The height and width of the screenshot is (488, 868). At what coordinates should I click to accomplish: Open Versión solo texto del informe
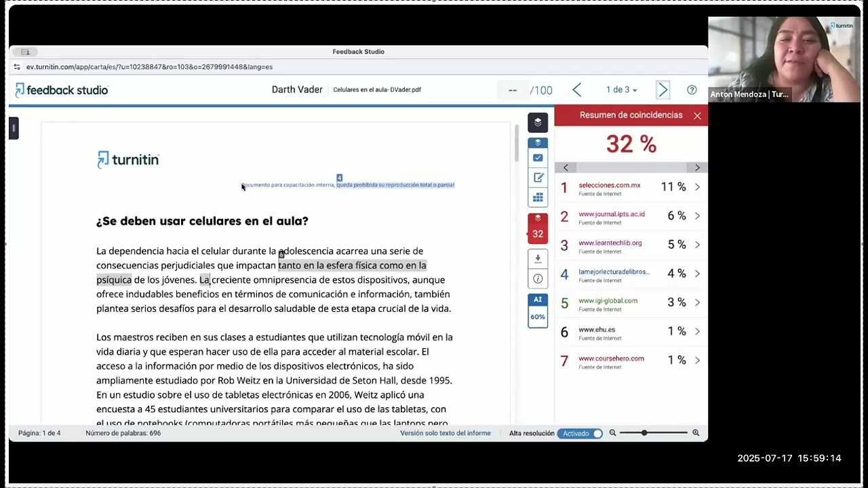[x=446, y=433]
